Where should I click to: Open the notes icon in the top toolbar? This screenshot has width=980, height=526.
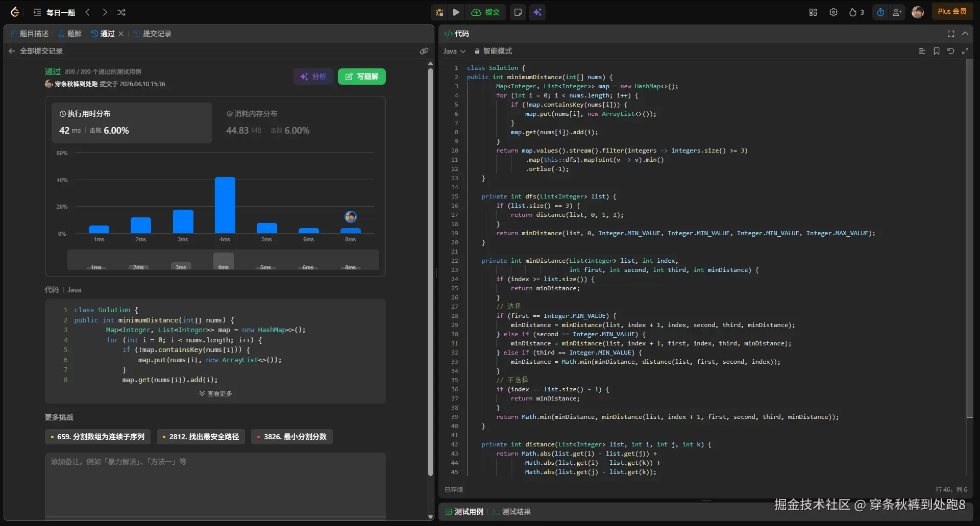(518, 12)
